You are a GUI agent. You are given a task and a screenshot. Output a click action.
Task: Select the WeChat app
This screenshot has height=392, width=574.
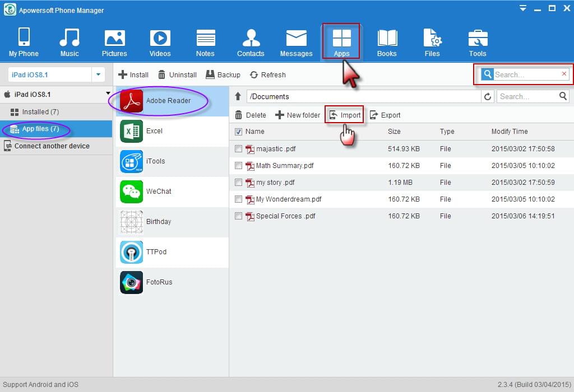click(158, 192)
